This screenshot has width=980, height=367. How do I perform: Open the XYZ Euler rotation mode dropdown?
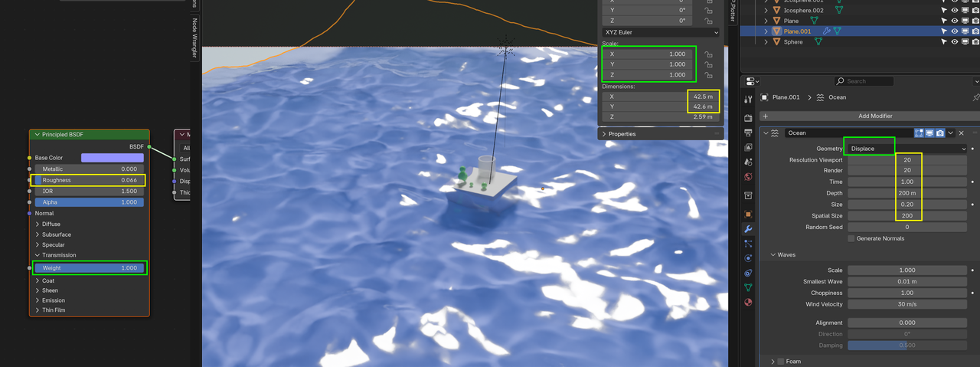coord(661,32)
